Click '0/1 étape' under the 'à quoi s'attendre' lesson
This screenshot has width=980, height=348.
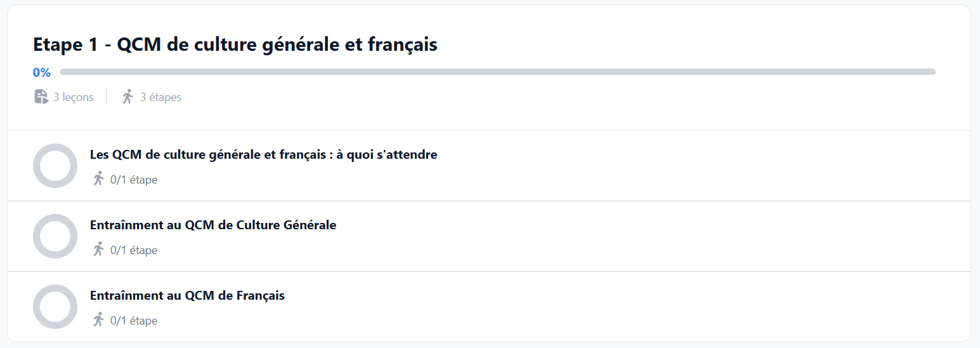134,180
